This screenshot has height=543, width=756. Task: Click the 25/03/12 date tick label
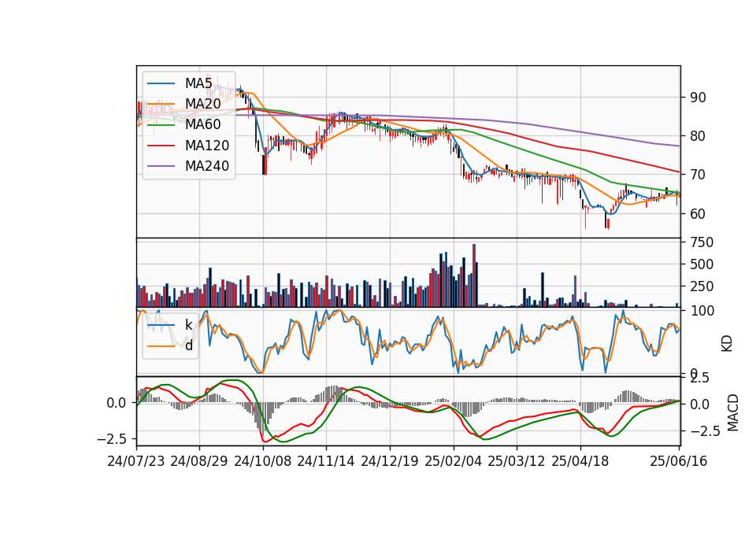(x=517, y=461)
